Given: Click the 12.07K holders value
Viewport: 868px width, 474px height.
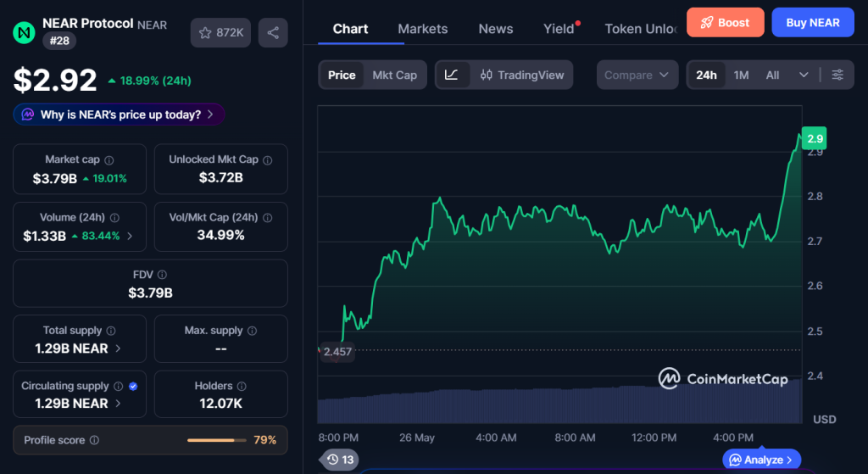Looking at the screenshot, I should [x=221, y=404].
